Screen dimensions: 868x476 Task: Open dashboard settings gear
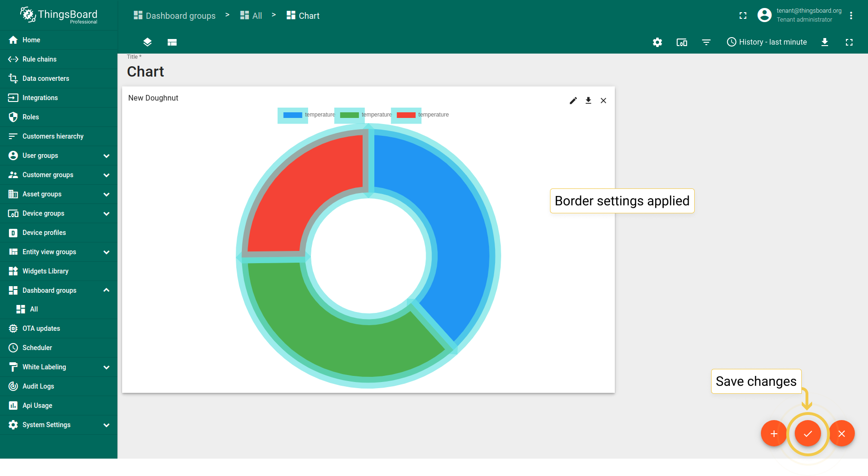pyautogui.click(x=658, y=42)
